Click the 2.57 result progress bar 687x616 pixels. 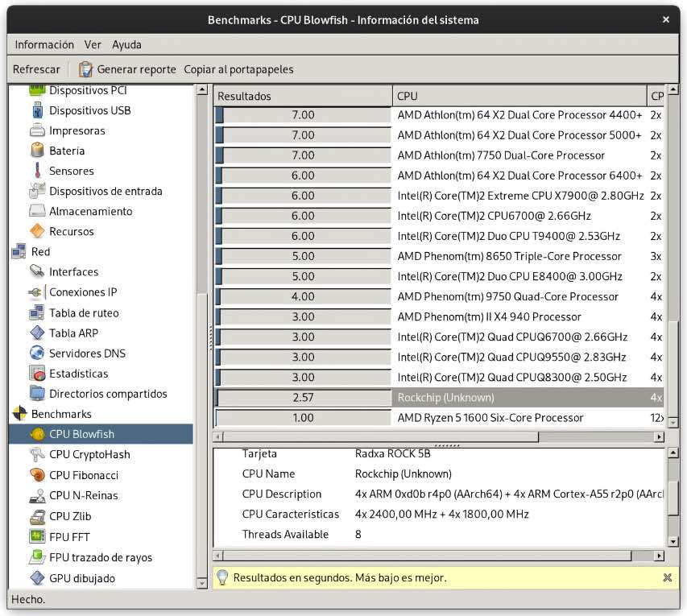[303, 397]
